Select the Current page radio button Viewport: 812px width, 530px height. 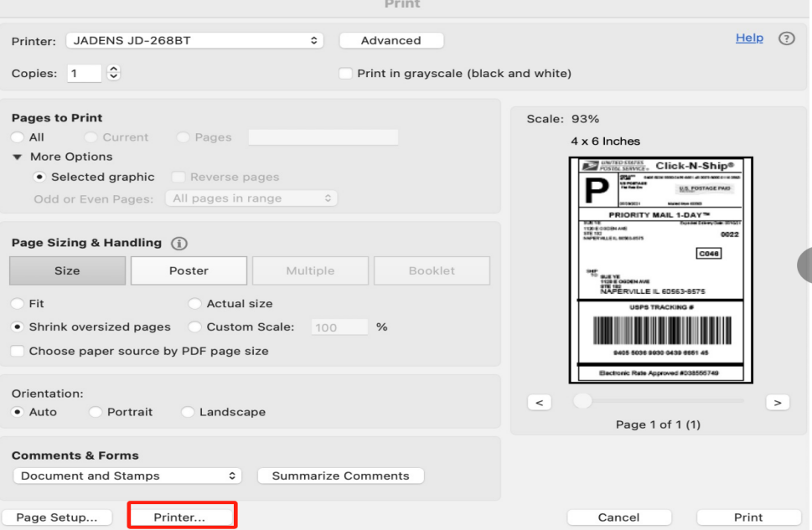pos(91,137)
